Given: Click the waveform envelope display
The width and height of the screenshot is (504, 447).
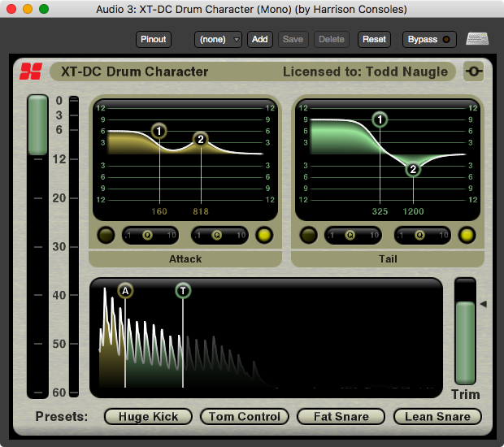Looking at the screenshot, I should pyautogui.click(x=266, y=338).
